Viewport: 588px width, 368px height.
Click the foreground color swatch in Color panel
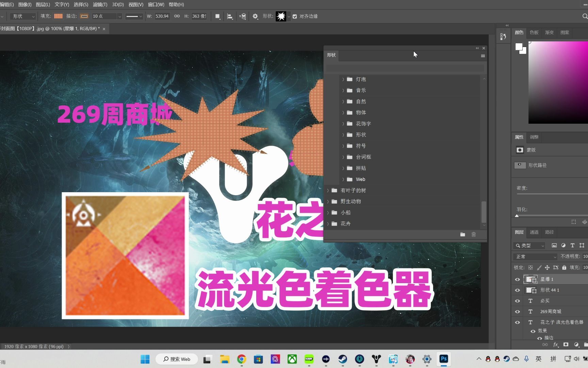point(519,46)
